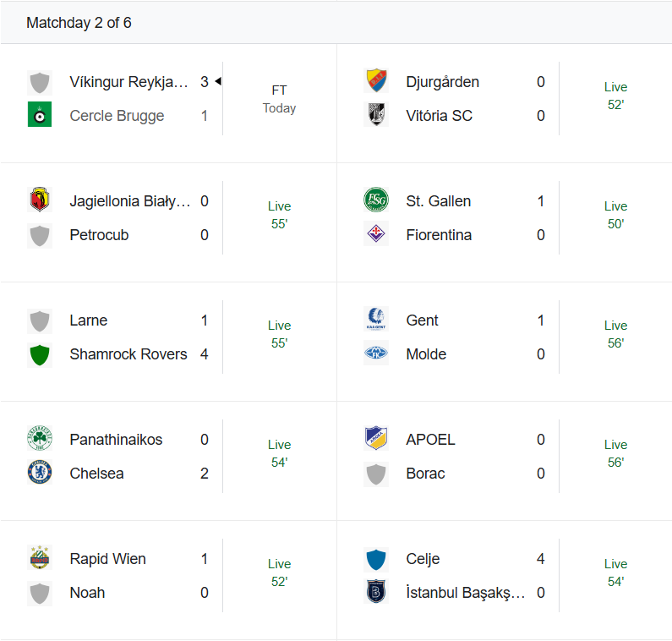The image size is (672, 641).
Task: Click the Djurgården team badge
Action: coord(376,81)
